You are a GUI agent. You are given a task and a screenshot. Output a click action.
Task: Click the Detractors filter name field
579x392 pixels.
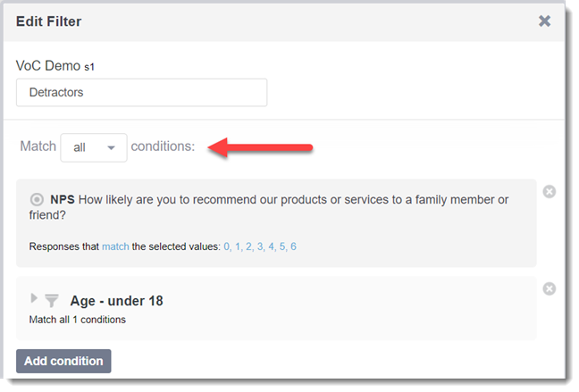[141, 92]
